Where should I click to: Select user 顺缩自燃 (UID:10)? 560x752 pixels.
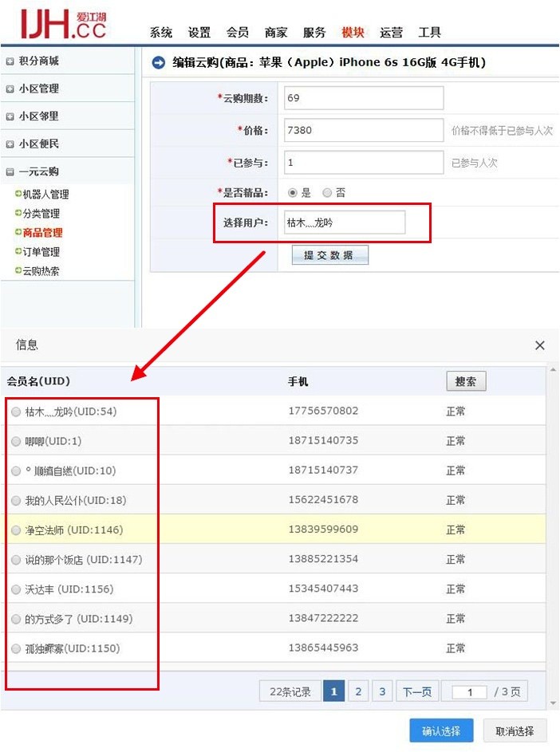point(16,471)
